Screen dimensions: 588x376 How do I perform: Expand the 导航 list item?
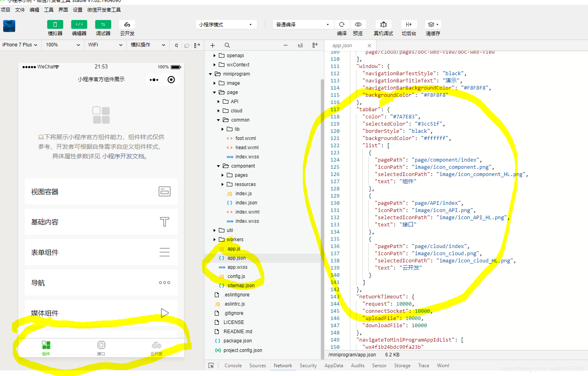click(101, 283)
